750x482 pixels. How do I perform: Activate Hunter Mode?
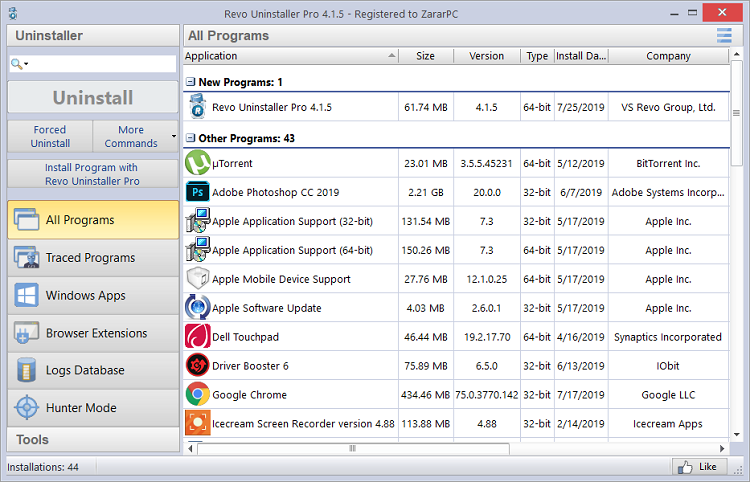coord(93,407)
